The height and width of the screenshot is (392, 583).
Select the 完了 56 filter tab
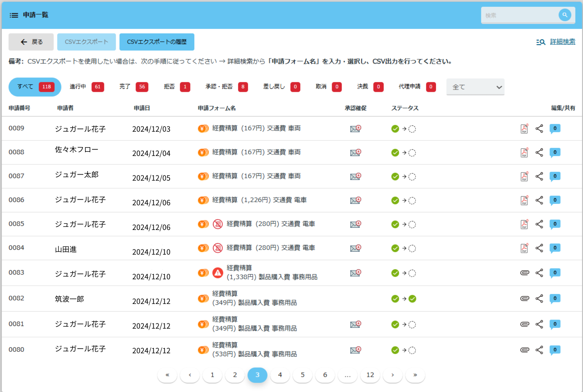(x=134, y=87)
